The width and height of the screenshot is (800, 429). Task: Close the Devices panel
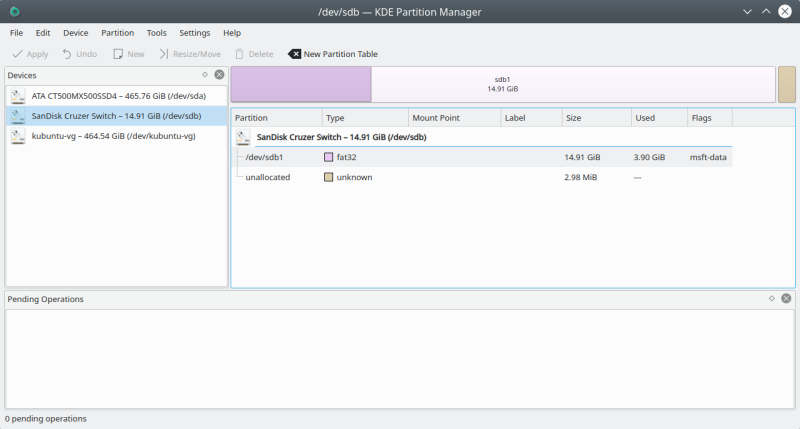219,75
